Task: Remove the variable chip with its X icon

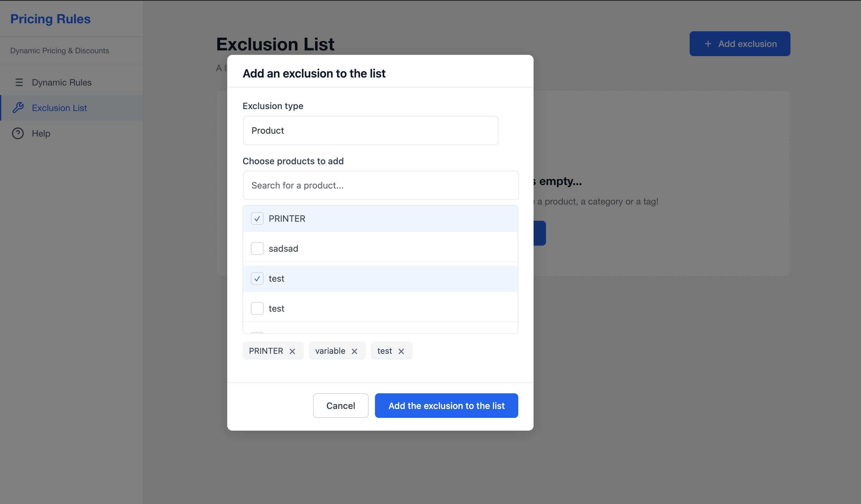Action: pos(354,352)
